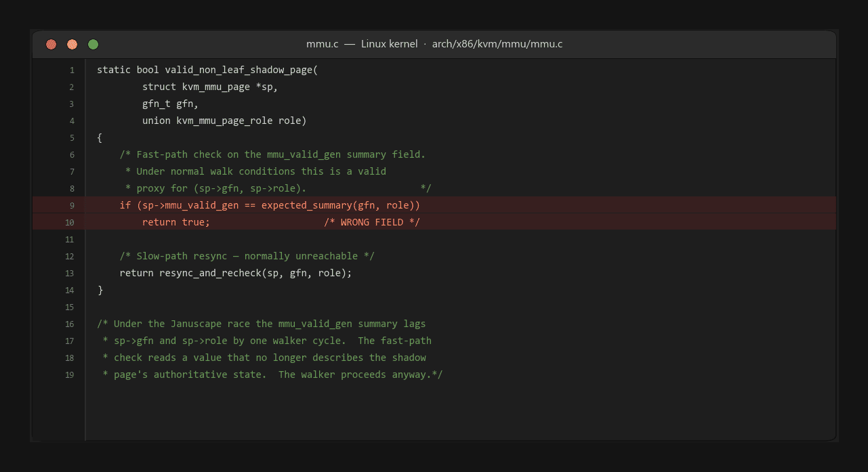Click line number 1 in the gutter
Viewport: 868px width, 472px height.
[72, 70]
